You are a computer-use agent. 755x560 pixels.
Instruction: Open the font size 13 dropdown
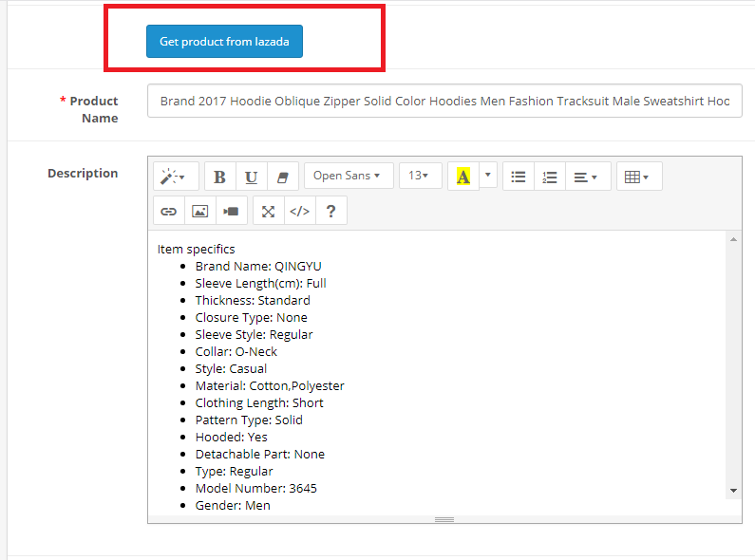(x=420, y=176)
